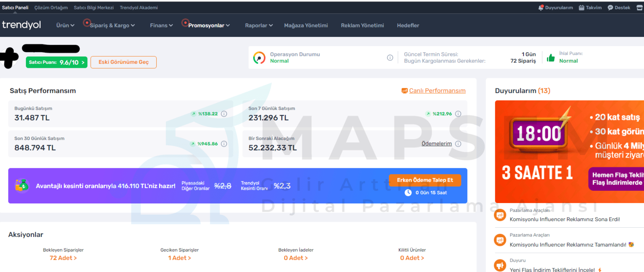
Task: Open Reklam Yönetimi menu item
Action: 362,25
